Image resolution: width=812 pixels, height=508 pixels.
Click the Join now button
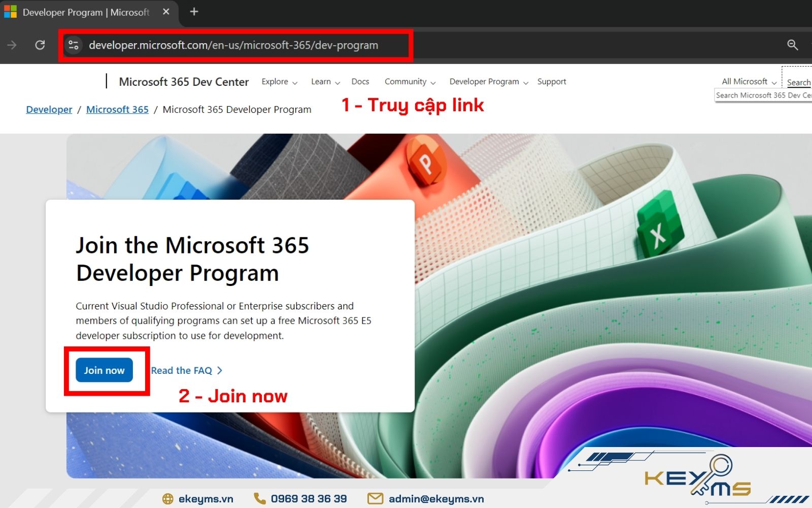[104, 370]
